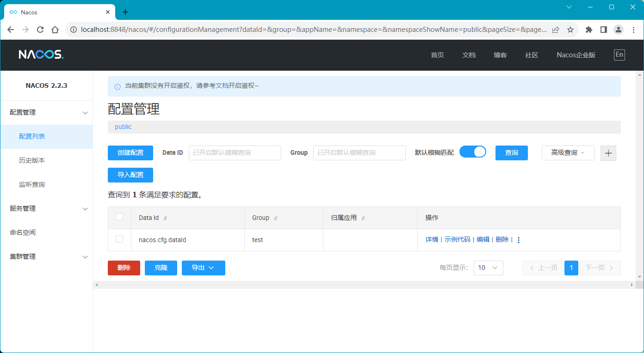644x353 pixels.
Task: Go to pagination page 1
Action: [571, 268]
